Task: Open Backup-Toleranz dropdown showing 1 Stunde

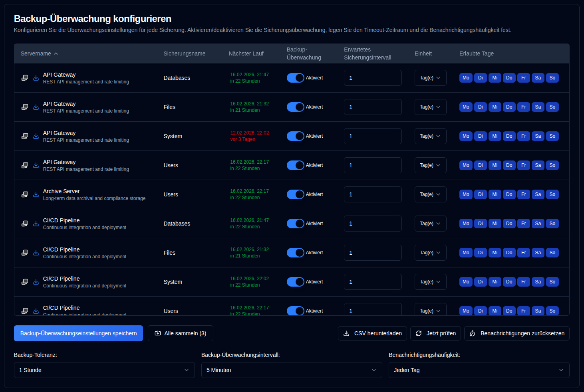Action: point(104,370)
